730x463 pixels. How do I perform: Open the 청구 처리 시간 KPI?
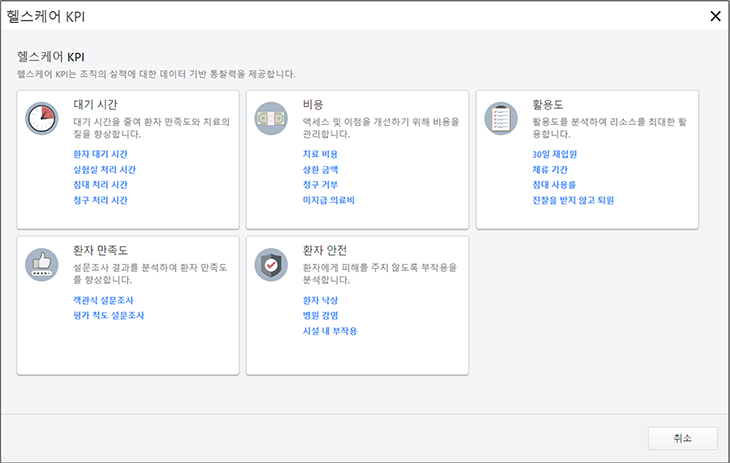(100, 200)
